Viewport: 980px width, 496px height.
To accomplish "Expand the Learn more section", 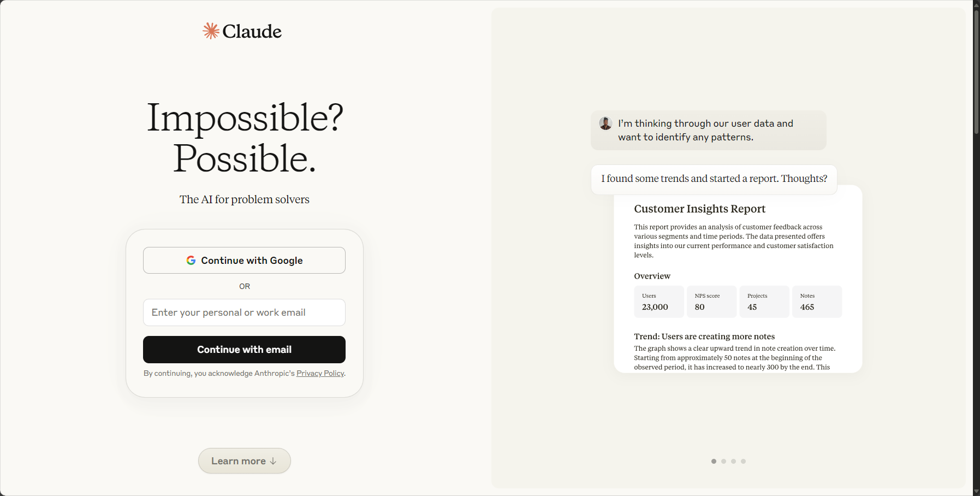I will [244, 461].
